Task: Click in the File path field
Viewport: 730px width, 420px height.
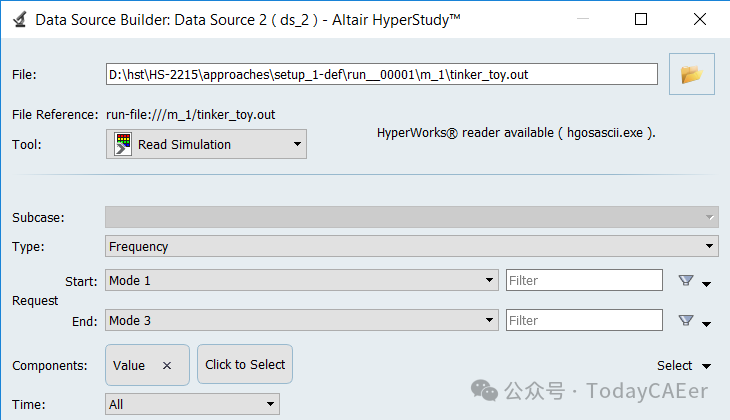Action: click(x=382, y=75)
